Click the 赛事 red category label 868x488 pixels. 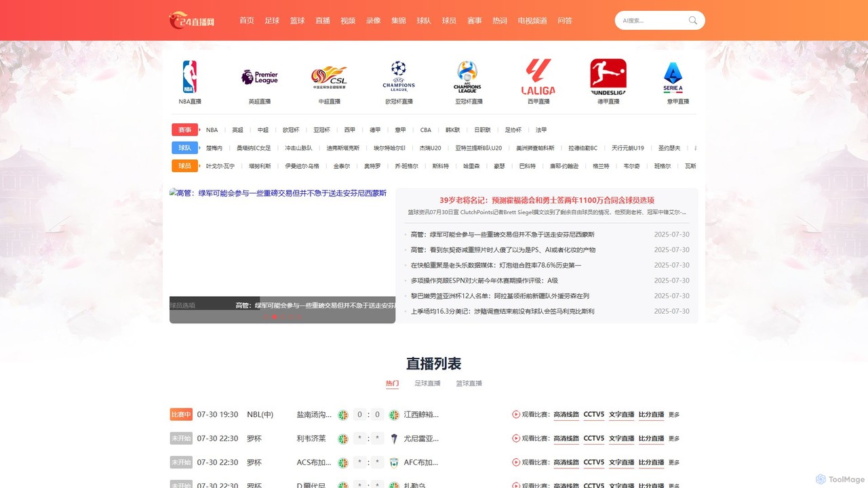click(x=185, y=129)
